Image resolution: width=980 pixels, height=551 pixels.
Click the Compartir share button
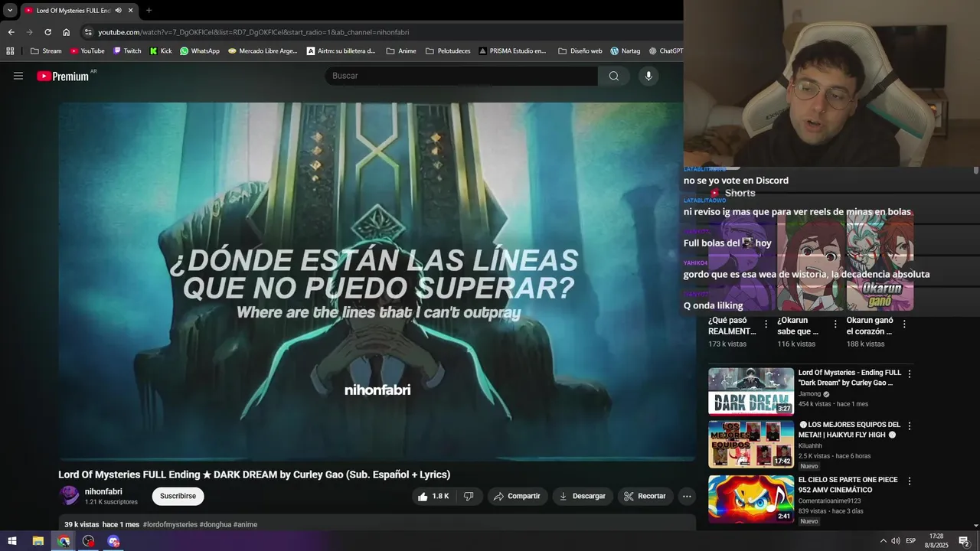coord(518,496)
